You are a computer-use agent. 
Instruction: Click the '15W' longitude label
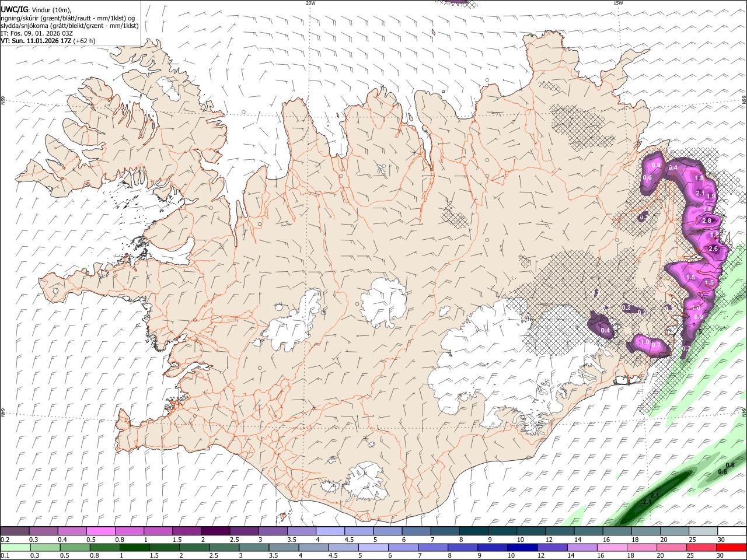618,3
